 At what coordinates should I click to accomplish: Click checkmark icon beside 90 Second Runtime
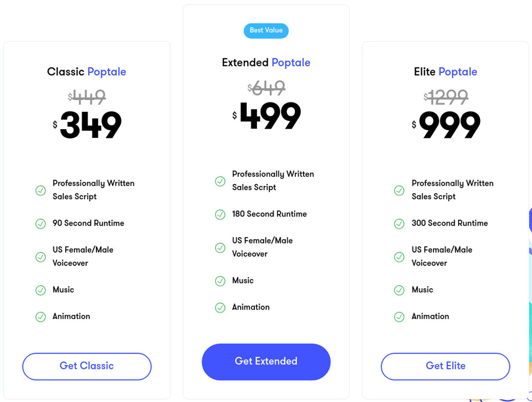coord(41,224)
